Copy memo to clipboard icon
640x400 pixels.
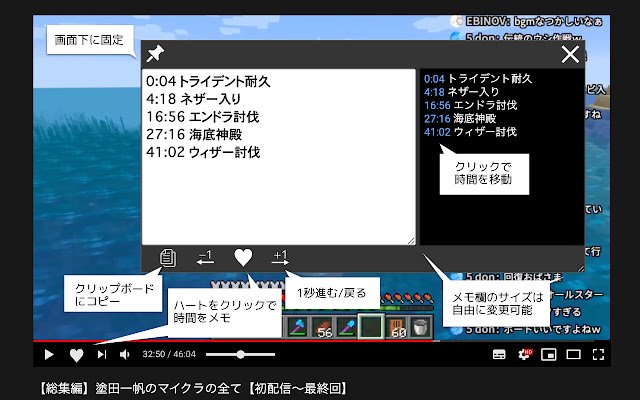(168, 258)
